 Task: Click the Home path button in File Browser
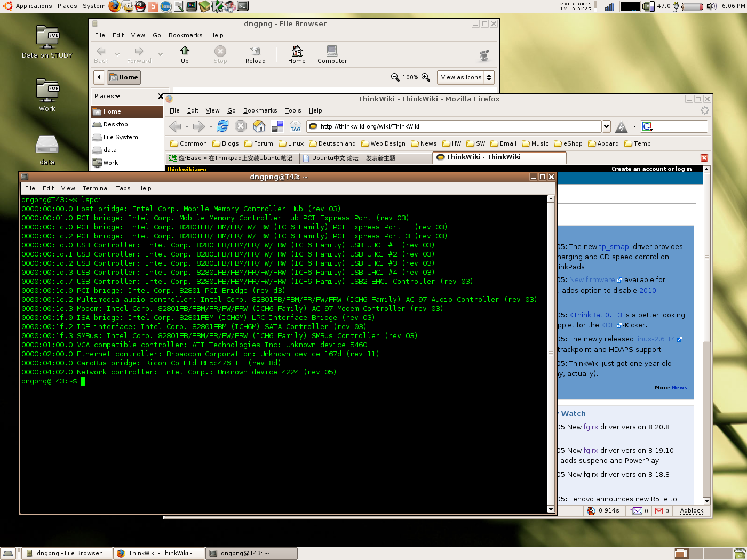point(124,77)
